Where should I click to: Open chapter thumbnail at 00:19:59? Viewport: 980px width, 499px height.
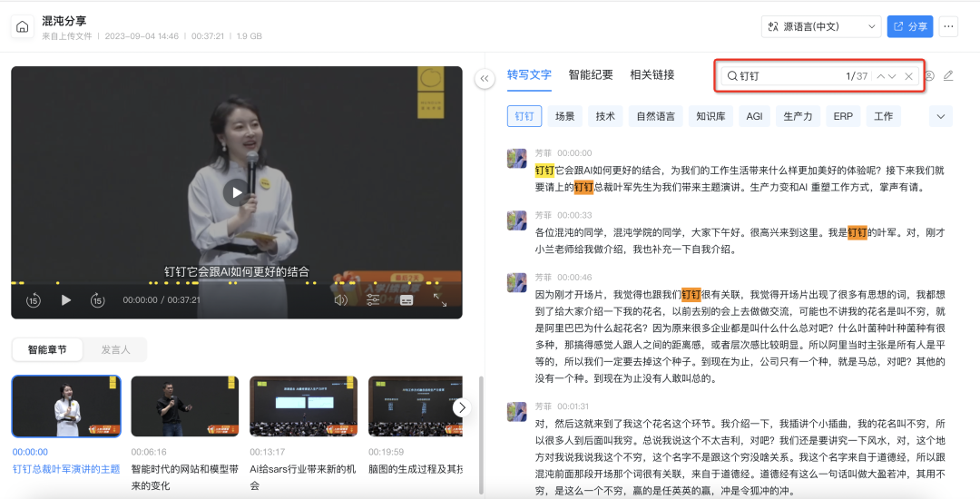coord(415,406)
